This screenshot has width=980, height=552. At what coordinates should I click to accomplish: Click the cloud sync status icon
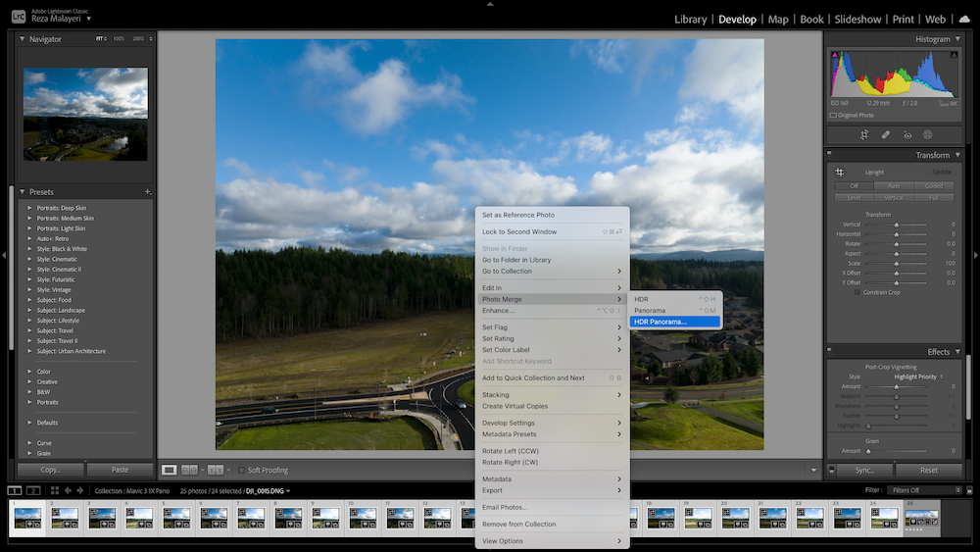point(964,19)
